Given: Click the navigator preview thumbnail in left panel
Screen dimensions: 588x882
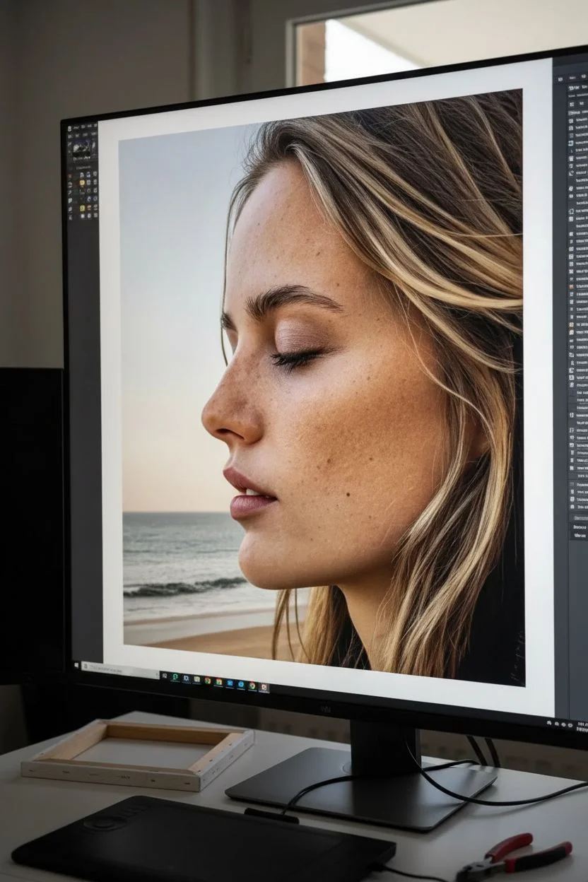Looking at the screenshot, I should [x=81, y=148].
